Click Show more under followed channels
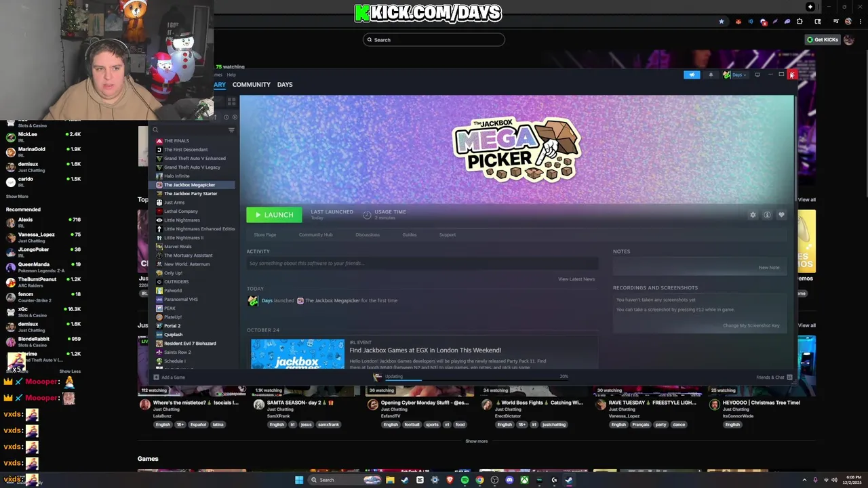 point(17,197)
